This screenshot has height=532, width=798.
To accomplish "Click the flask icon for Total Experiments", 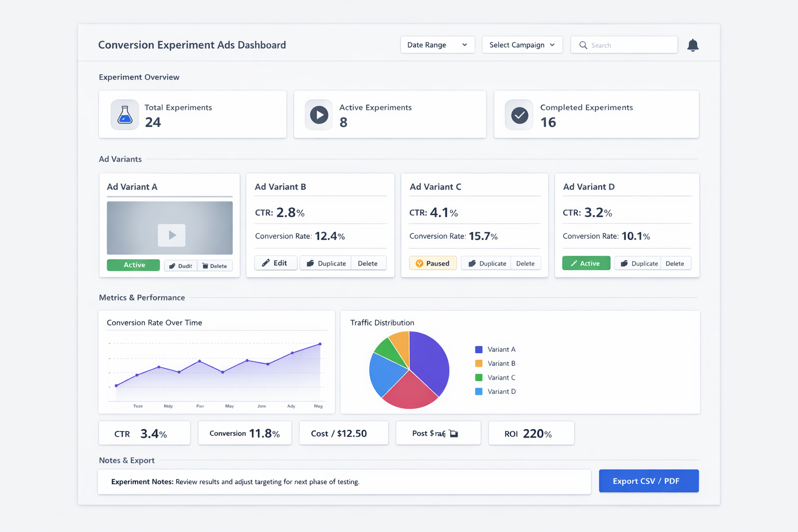I will pos(125,114).
